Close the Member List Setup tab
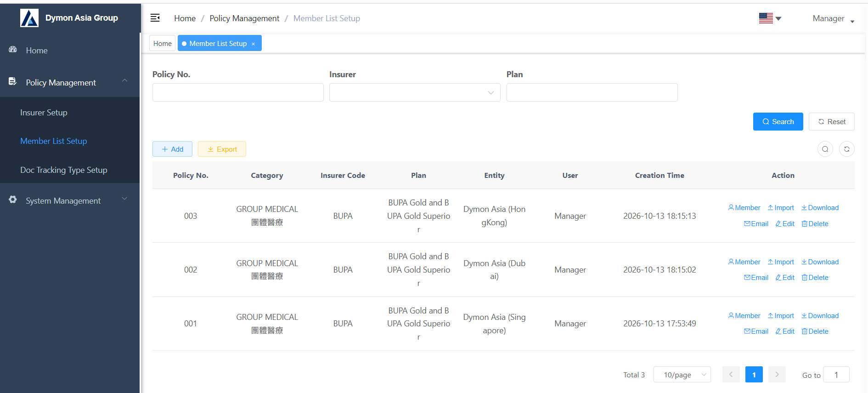 pyautogui.click(x=253, y=44)
